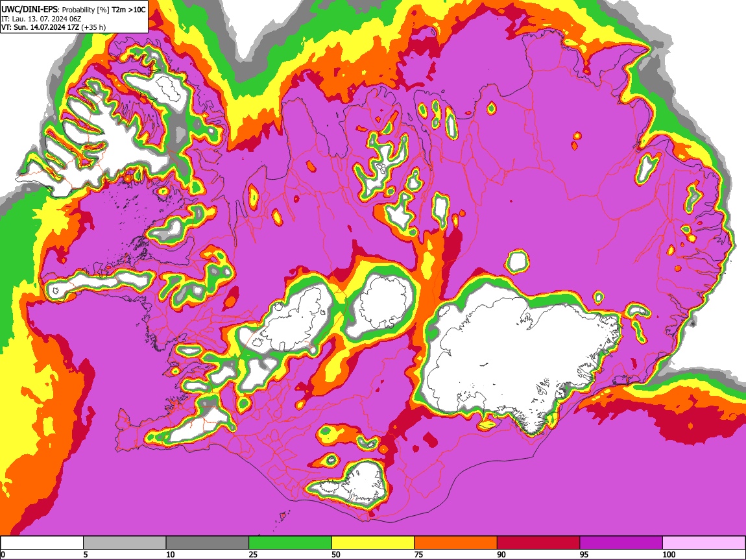Select the 'VT: Sun. 14.07.2024 17Z' text
Screen dimensions: 746x560
pyautogui.click(x=40, y=27)
